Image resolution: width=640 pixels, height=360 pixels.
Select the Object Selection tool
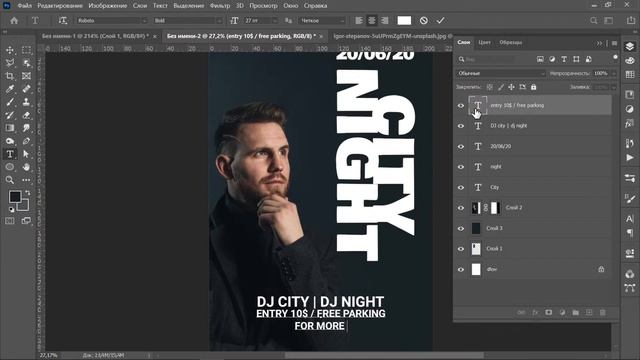pos(26,63)
